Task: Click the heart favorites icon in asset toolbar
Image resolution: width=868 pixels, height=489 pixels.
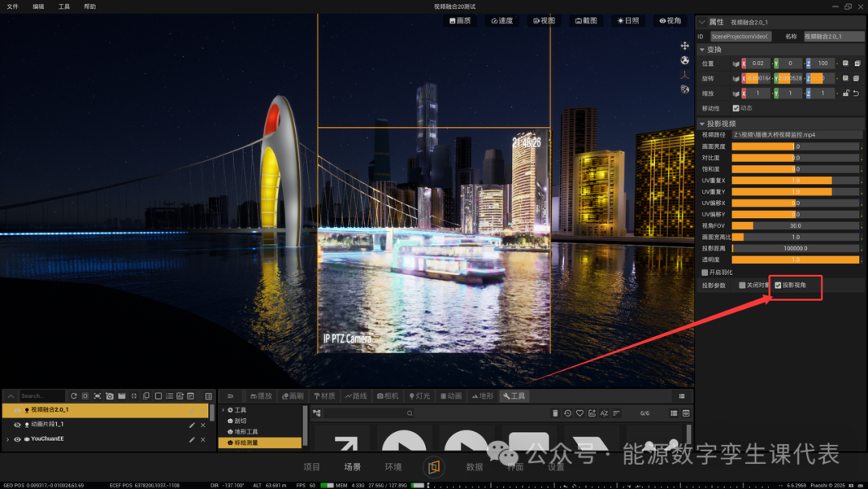Action: tap(579, 413)
